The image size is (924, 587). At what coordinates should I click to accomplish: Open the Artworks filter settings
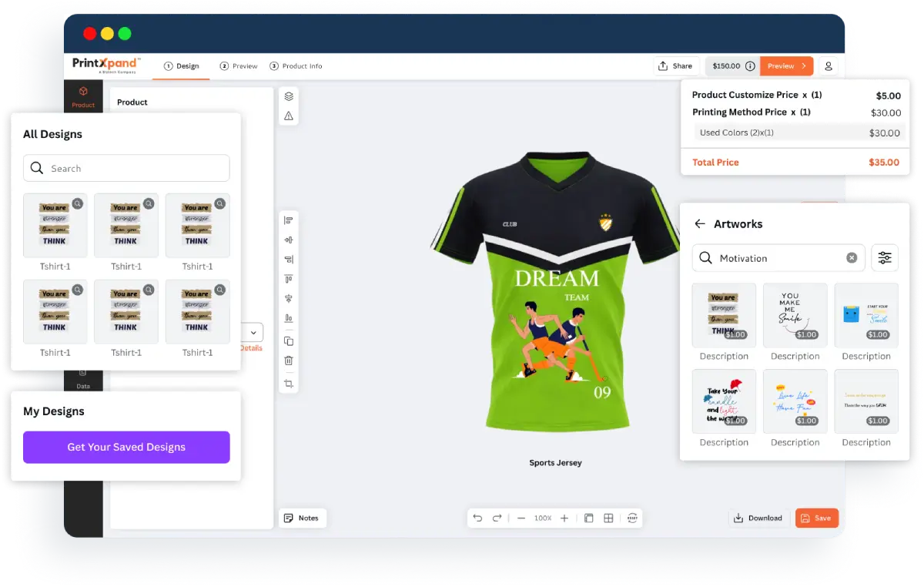(885, 258)
